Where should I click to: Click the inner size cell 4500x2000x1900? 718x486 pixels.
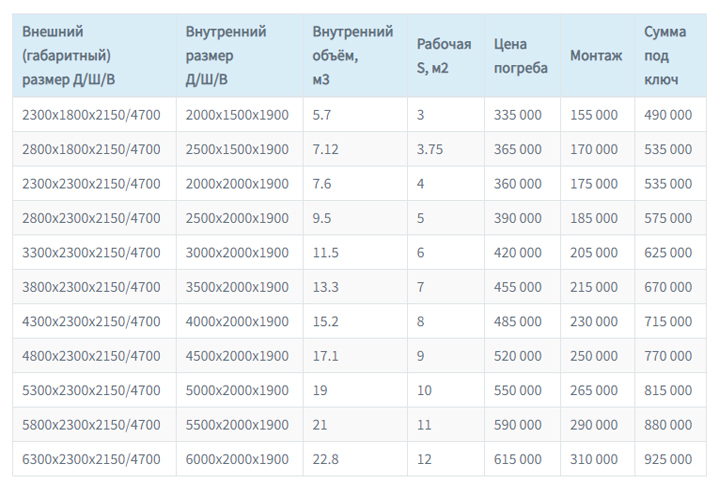pyautogui.click(x=237, y=356)
